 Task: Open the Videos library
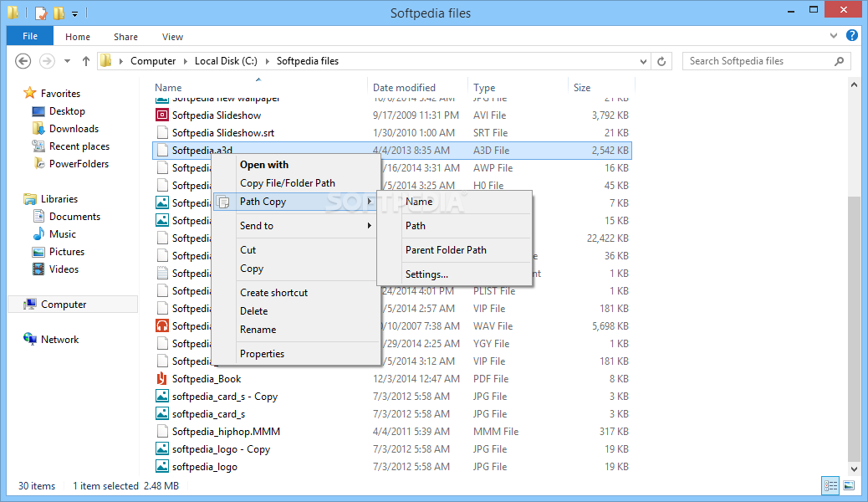64,269
